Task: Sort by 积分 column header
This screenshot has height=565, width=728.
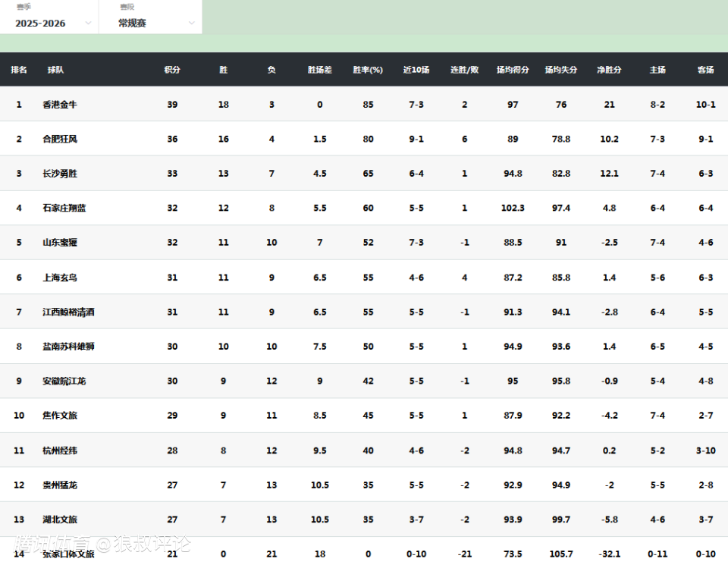Action: pos(172,70)
